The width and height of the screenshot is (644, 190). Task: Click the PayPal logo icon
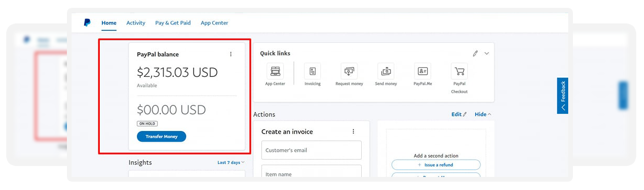tap(87, 22)
